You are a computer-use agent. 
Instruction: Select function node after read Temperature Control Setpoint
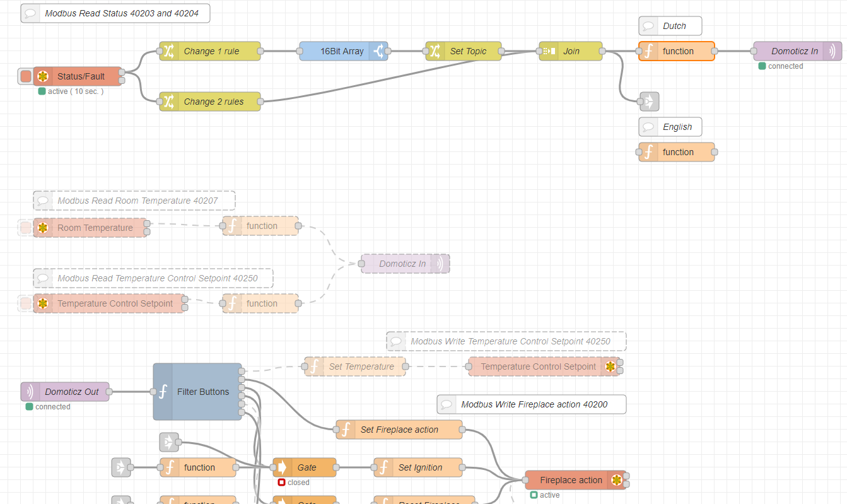pyautogui.click(x=260, y=303)
